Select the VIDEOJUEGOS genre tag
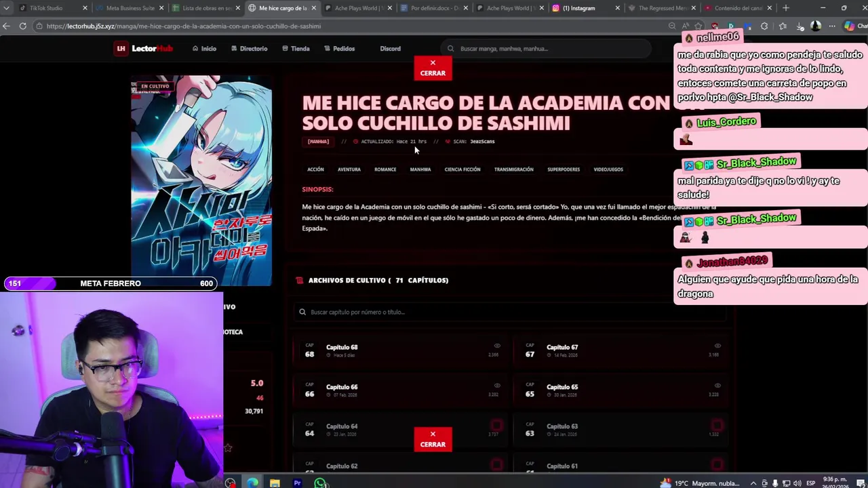868x488 pixels. [608, 169]
